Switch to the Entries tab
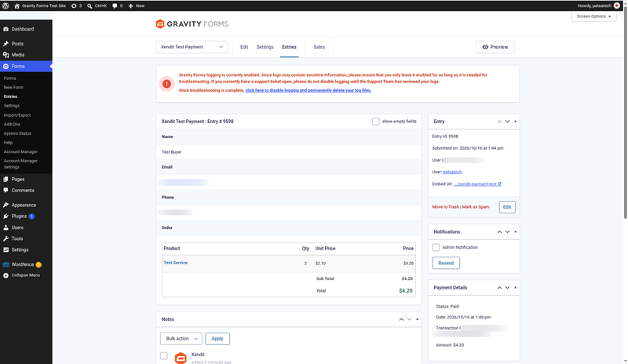This screenshot has width=628, height=364. [289, 47]
